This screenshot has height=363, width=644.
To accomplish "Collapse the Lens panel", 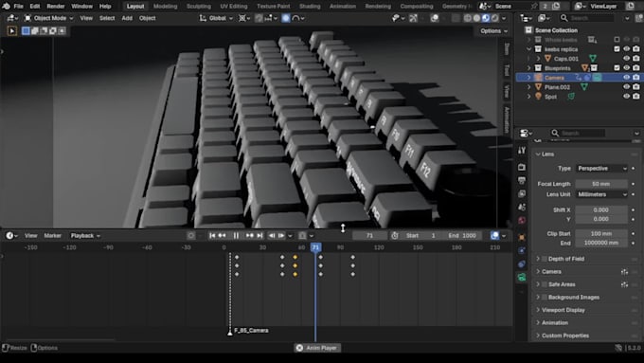I will pos(538,154).
